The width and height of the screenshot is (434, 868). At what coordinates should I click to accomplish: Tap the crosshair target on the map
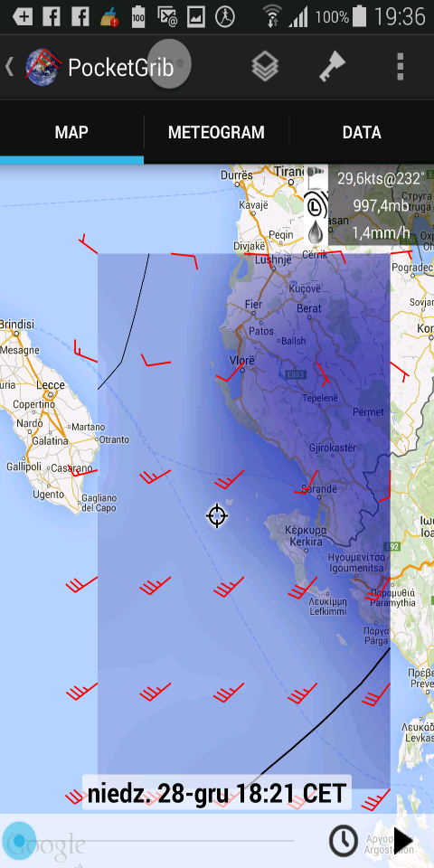(x=217, y=516)
